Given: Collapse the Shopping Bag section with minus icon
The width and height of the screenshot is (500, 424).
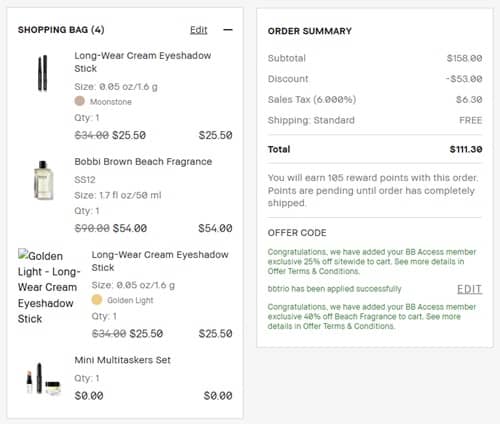Looking at the screenshot, I should click(x=228, y=30).
